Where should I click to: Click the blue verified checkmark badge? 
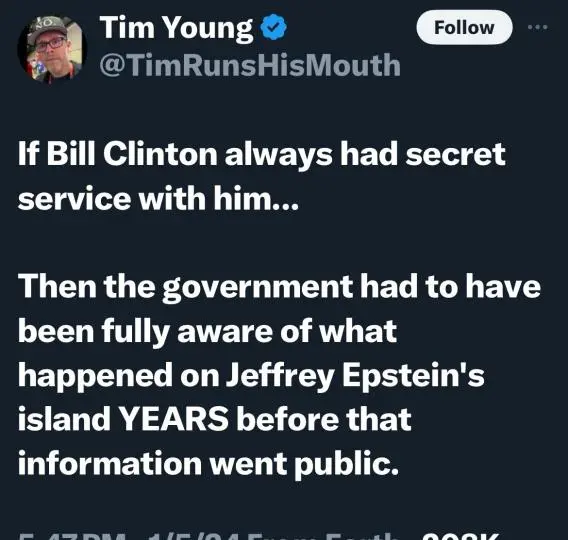[274, 26]
